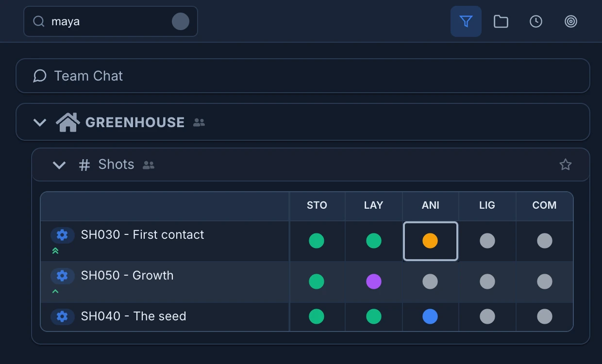Collapse the Shots section chevron
This screenshot has width=602, height=364.
[59, 165]
